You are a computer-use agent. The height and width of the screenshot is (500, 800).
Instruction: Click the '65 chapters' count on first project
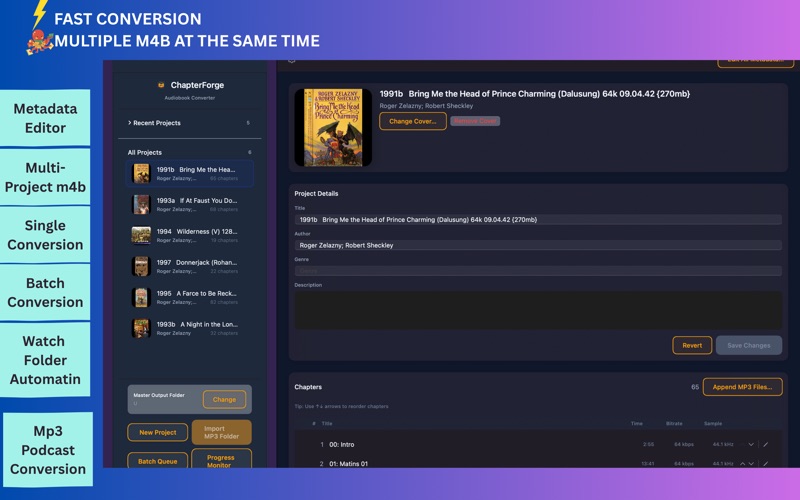pyautogui.click(x=224, y=179)
